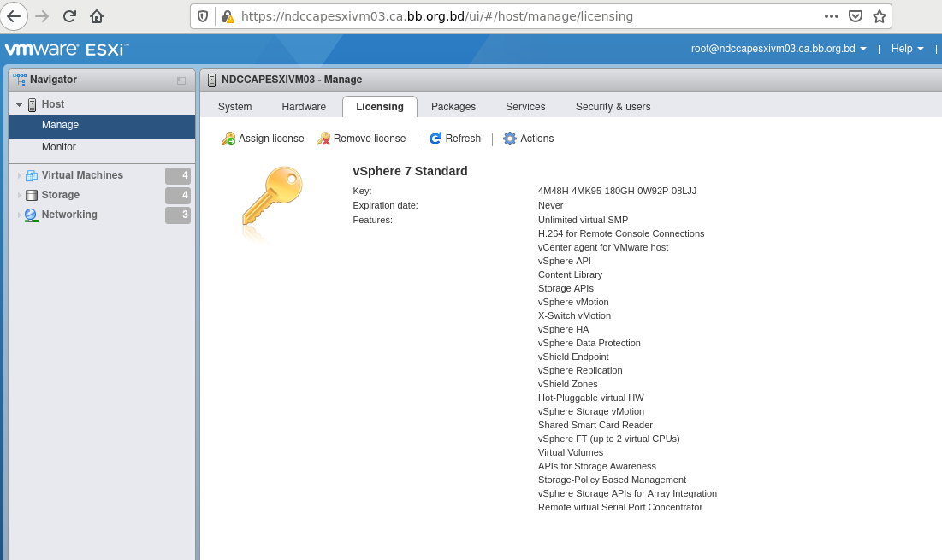Click the Host server icon in Navigator
Screen dimensions: 942x560
coord(33,104)
